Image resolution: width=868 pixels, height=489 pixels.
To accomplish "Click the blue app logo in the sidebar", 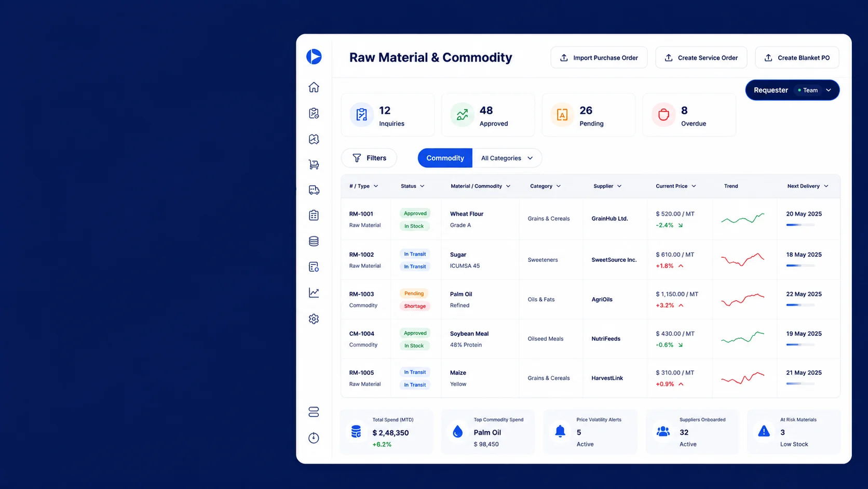I will (314, 56).
